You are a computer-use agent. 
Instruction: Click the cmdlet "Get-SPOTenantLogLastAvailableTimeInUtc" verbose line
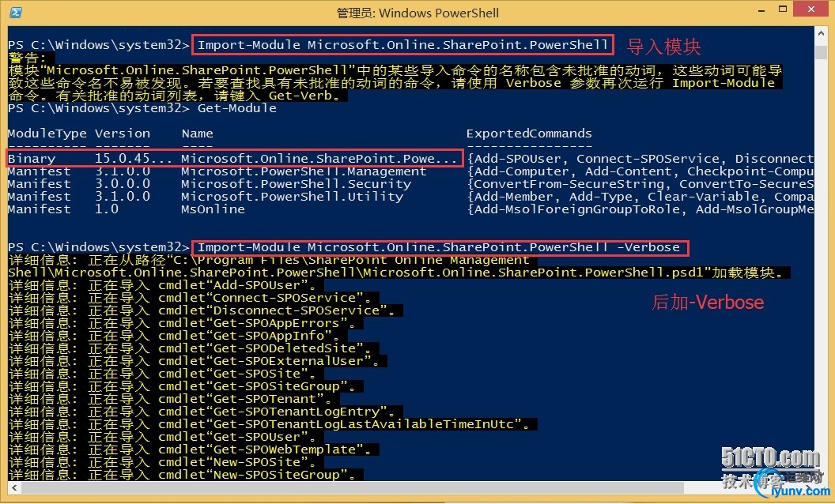272,424
